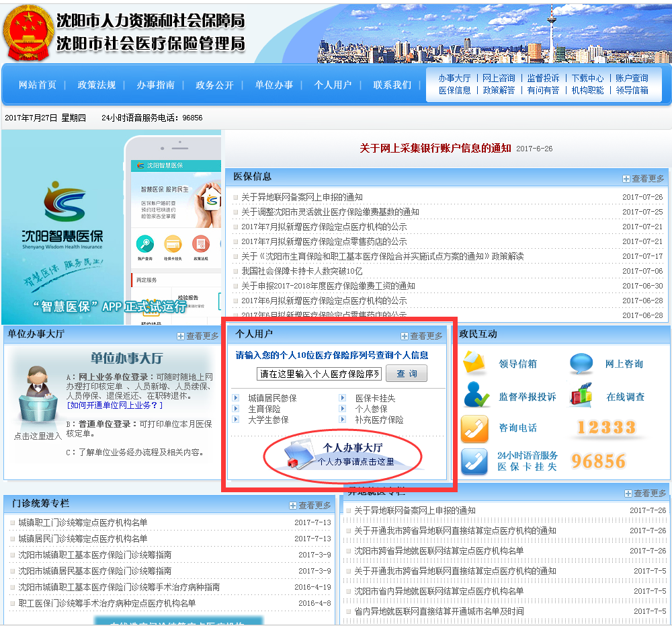
Task: Click the 网上咨询 chat bubble icon
Action: point(581,364)
